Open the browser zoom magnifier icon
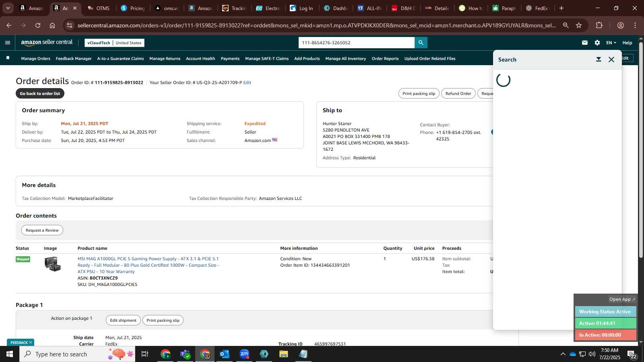Image resolution: width=644 pixels, height=362 pixels. [566, 25]
